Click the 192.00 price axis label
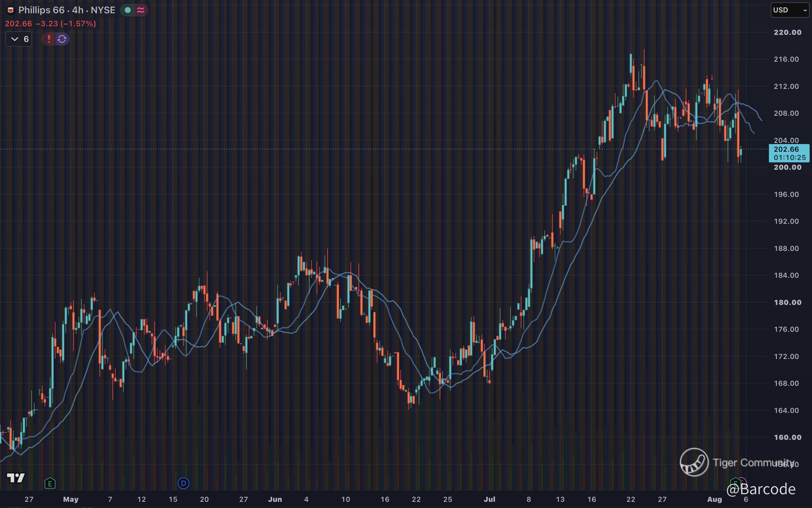812x508 pixels. tap(786, 221)
